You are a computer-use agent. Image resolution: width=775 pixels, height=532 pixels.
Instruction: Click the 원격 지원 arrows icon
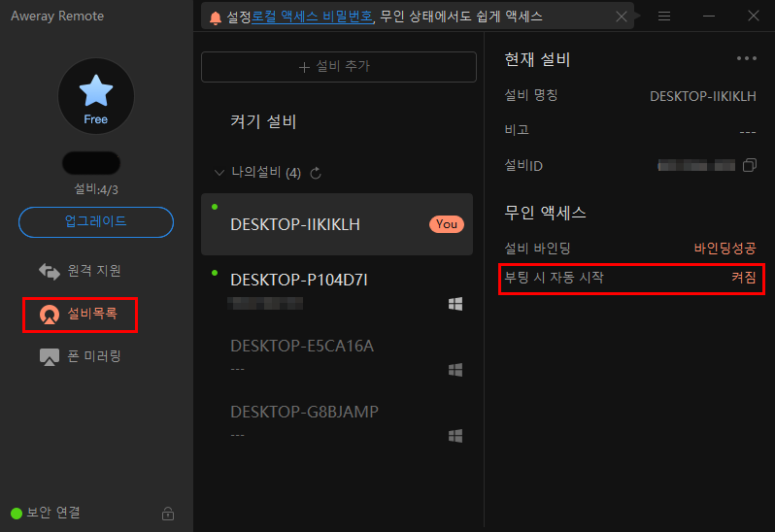coord(50,271)
